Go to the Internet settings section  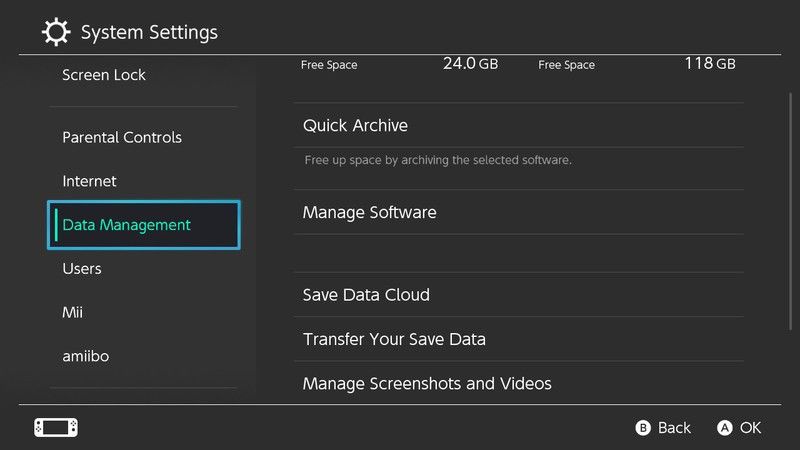tap(89, 181)
